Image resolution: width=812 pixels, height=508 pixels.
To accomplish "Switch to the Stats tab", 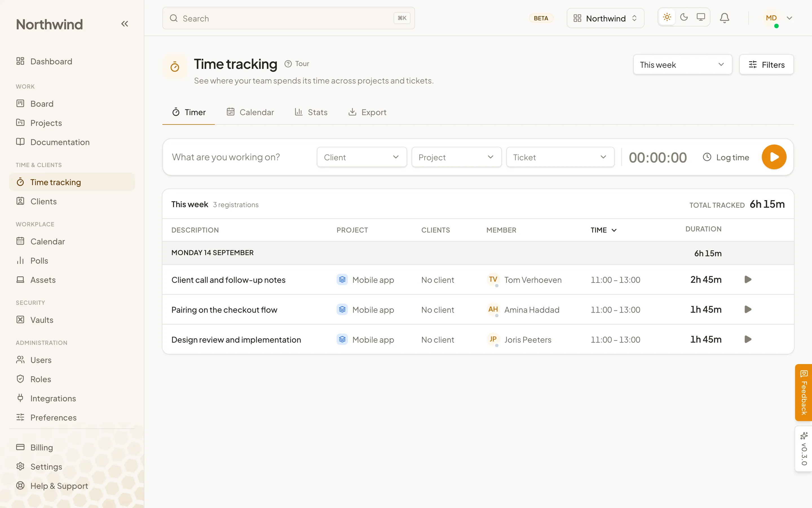I will click(311, 112).
